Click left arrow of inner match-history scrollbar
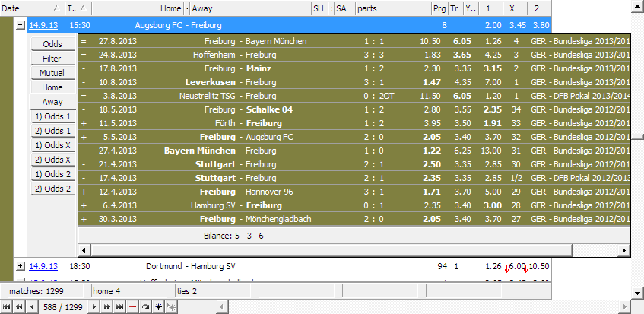Image resolution: width=644 pixels, height=314 pixels. (84, 249)
